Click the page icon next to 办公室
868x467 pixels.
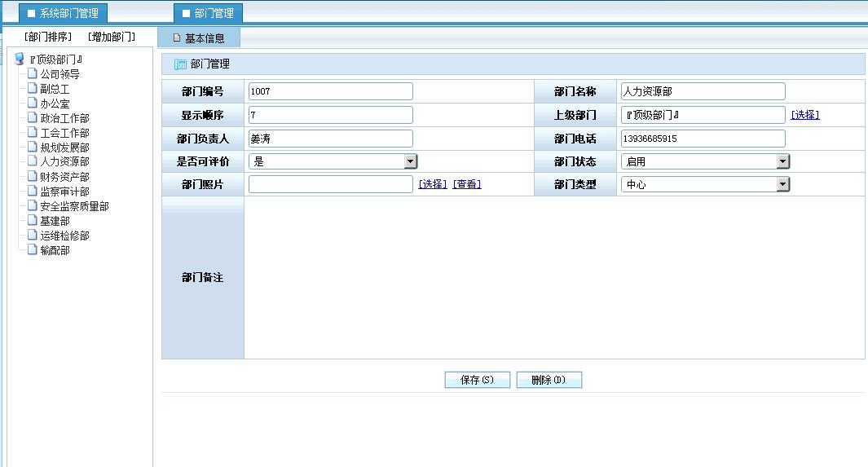click(32, 103)
